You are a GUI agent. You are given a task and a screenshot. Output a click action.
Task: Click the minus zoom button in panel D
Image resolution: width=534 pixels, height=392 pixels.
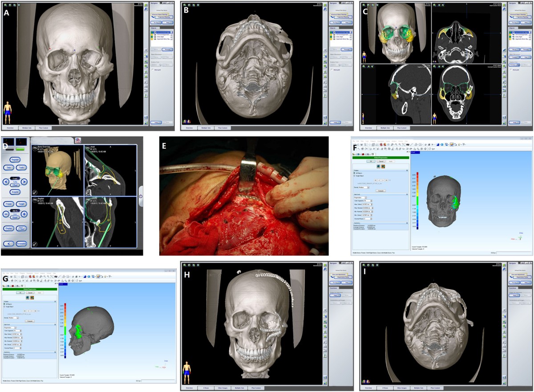[x=6, y=214]
